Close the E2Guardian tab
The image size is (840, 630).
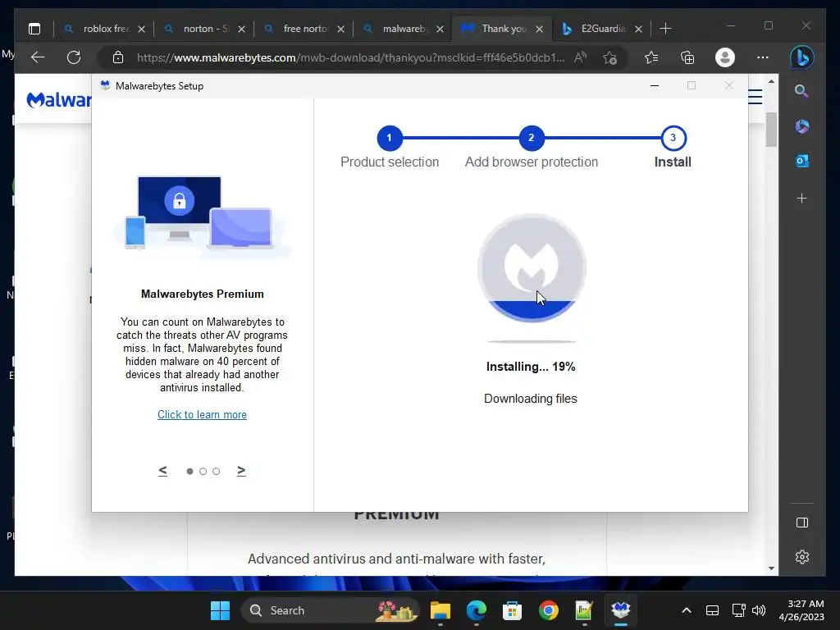(x=638, y=29)
